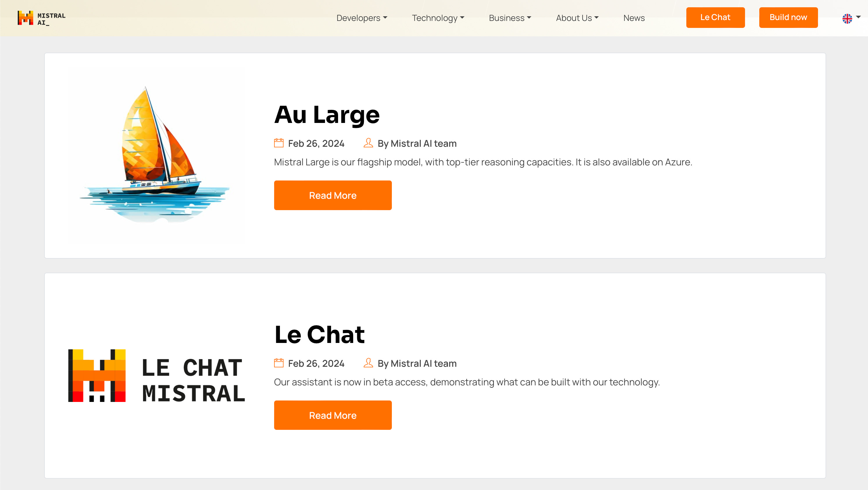Click the sailboat illustration thumbnail

pyautogui.click(x=156, y=155)
